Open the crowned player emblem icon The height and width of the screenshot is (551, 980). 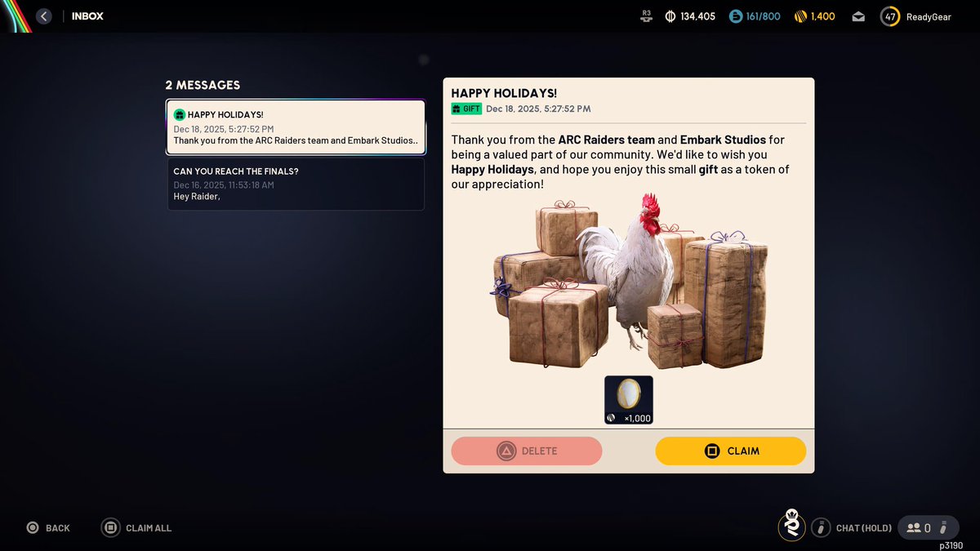(x=791, y=525)
